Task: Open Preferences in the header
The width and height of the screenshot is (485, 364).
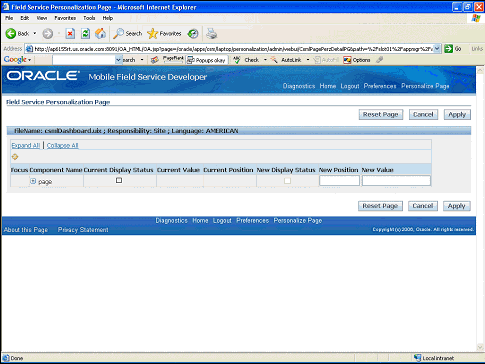Action: [x=380, y=86]
